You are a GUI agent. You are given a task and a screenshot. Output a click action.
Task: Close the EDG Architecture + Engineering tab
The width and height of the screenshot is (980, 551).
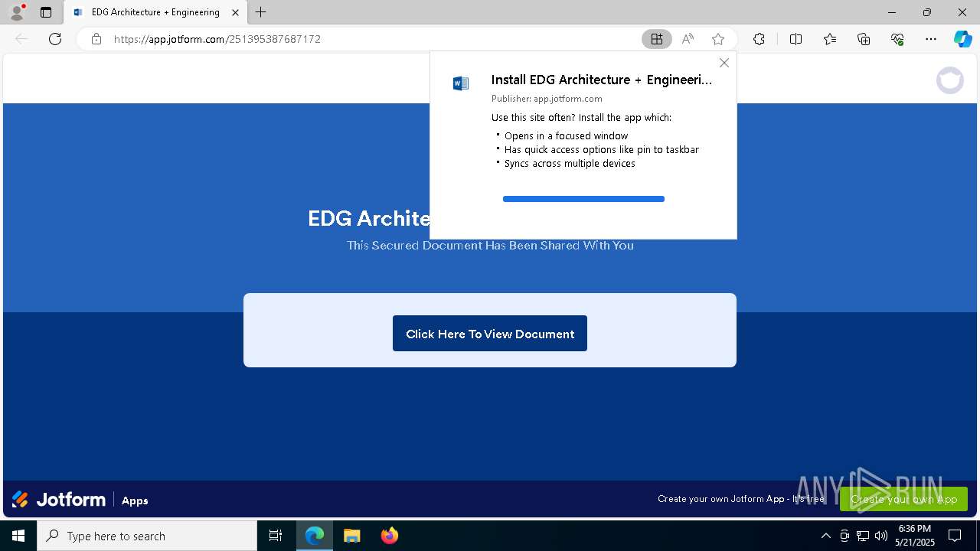point(235,12)
